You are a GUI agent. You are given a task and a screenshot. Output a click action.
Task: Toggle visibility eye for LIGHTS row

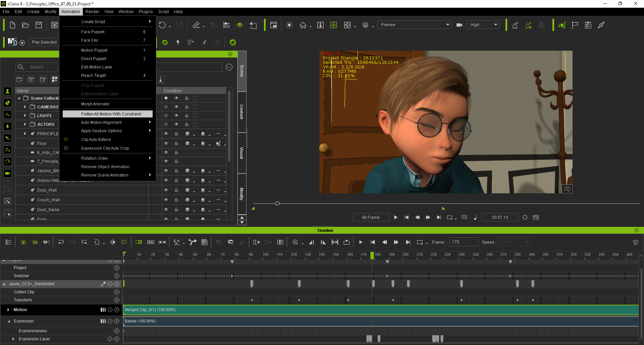pos(176,115)
